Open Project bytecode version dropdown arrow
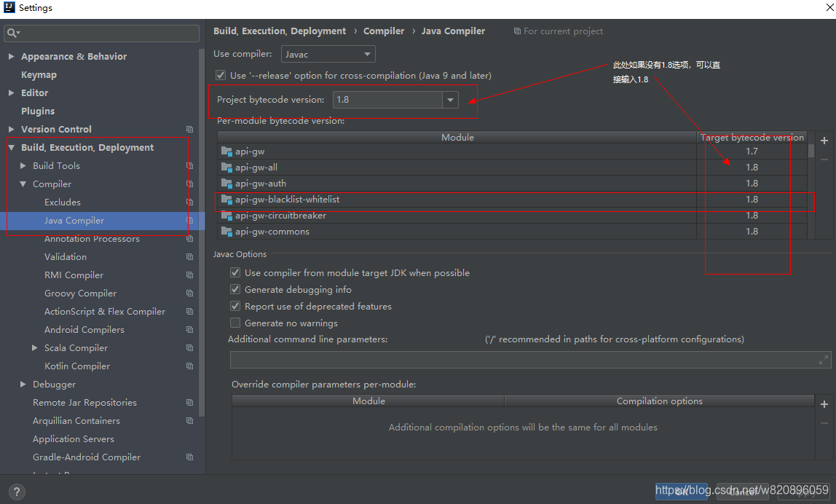This screenshot has height=504, width=836. coord(451,100)
